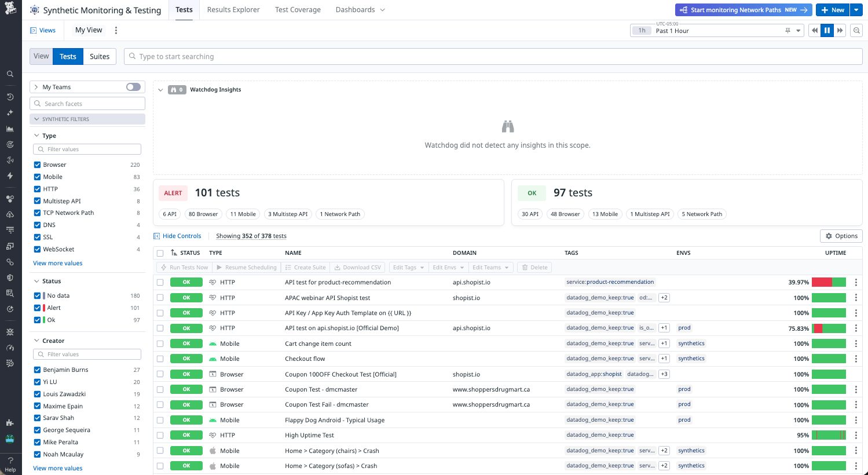Click uptime bar for product-recommendation test
Viewport: 868px width, 475px height.
tap(829, 282)
